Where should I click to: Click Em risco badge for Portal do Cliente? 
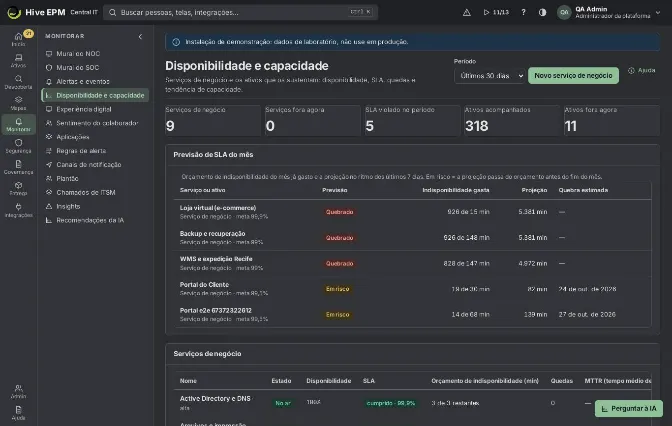(x=337, y=289)
